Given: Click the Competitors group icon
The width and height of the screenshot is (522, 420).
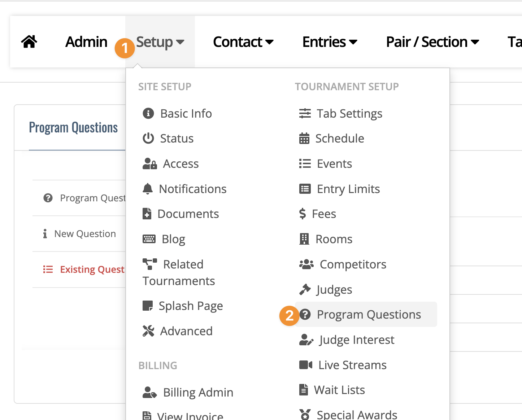Looking at the screenshot, I should point(306,264).
